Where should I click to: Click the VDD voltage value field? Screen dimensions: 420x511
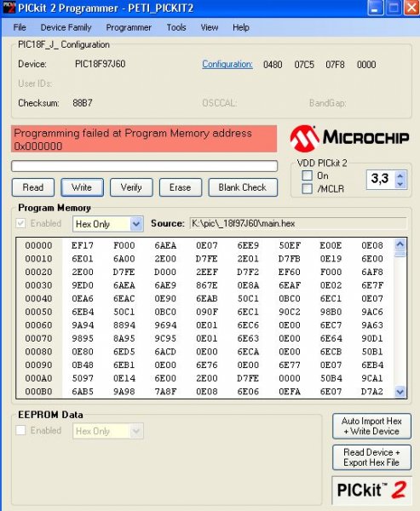pyautogui.click(x=381, y=179)
